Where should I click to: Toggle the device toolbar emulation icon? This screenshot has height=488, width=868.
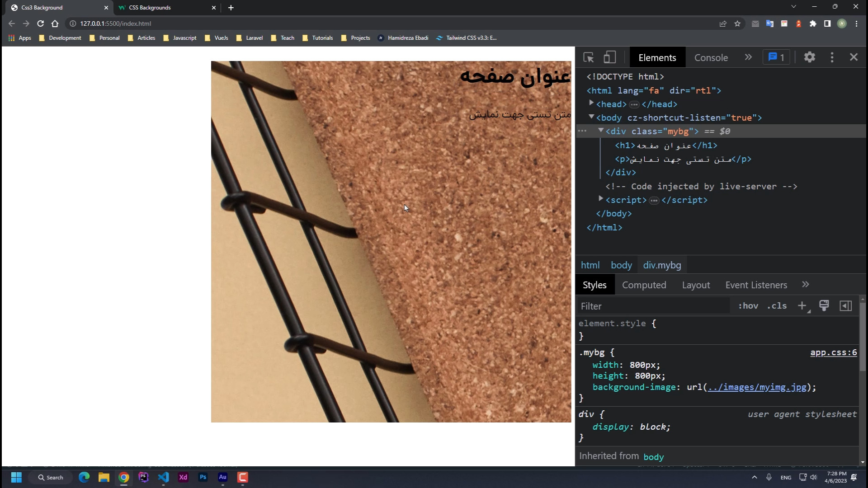click(609, 57)
